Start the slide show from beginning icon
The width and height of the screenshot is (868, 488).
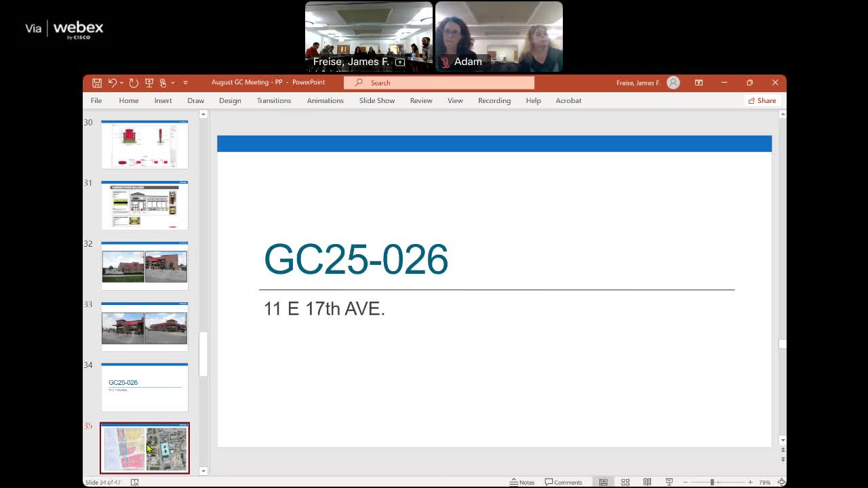pos(149,83)
